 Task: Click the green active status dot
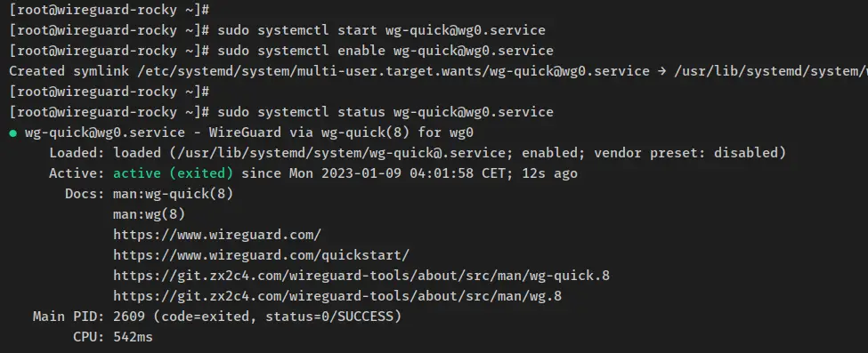(12, 132)
